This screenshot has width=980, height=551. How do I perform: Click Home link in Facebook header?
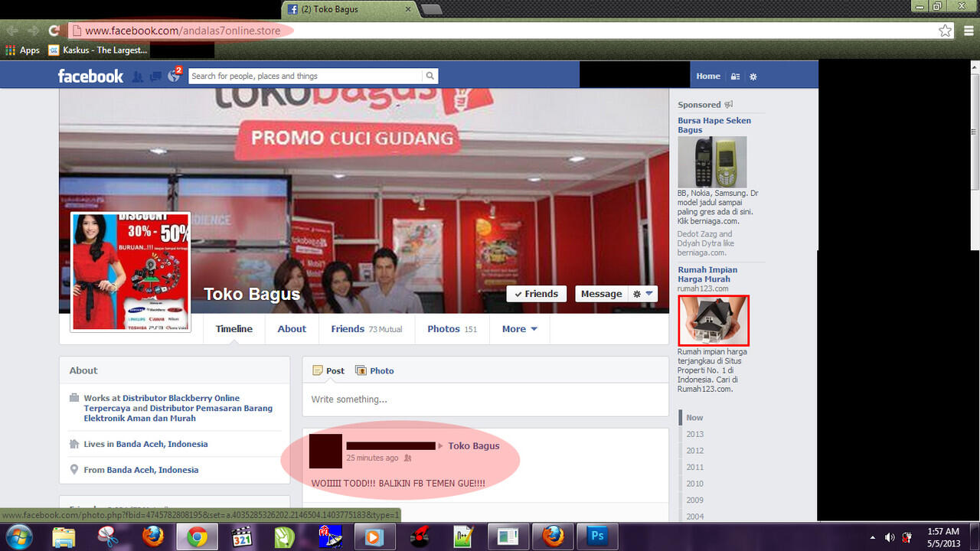pyautogui.click(x=708, y=76)
